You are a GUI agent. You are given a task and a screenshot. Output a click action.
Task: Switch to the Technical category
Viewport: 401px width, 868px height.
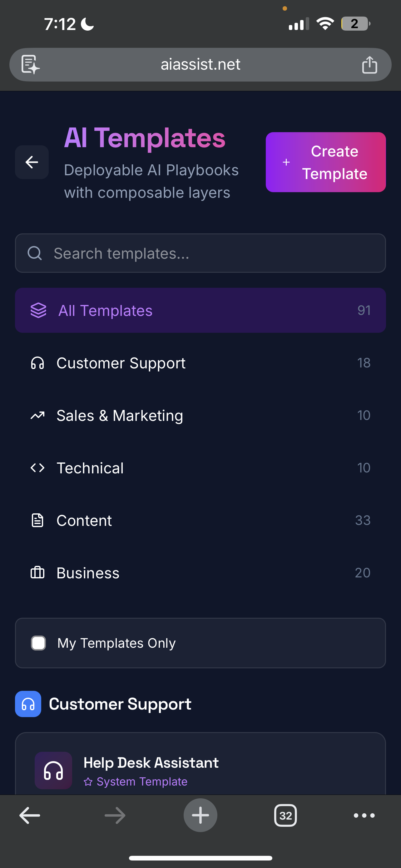point(200,468)
